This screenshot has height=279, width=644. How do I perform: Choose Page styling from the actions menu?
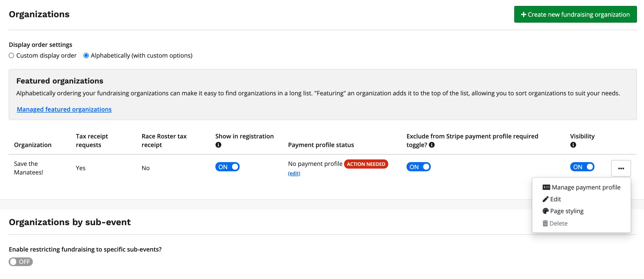coord(563,211)
